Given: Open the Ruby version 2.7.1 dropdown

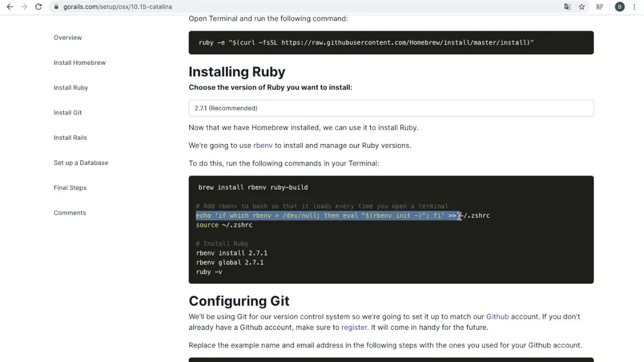Looking at the screenshot, I should tap(391, 108).
